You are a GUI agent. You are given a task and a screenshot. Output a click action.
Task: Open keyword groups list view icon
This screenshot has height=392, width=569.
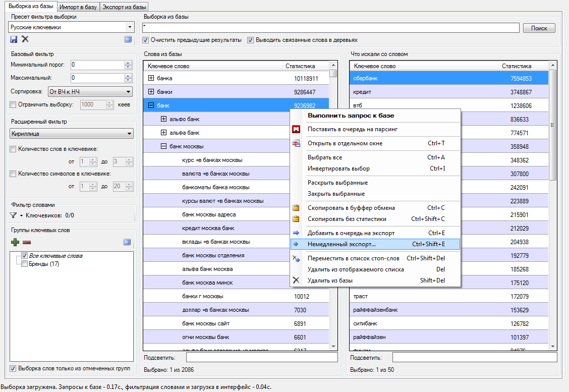point(127,242)
